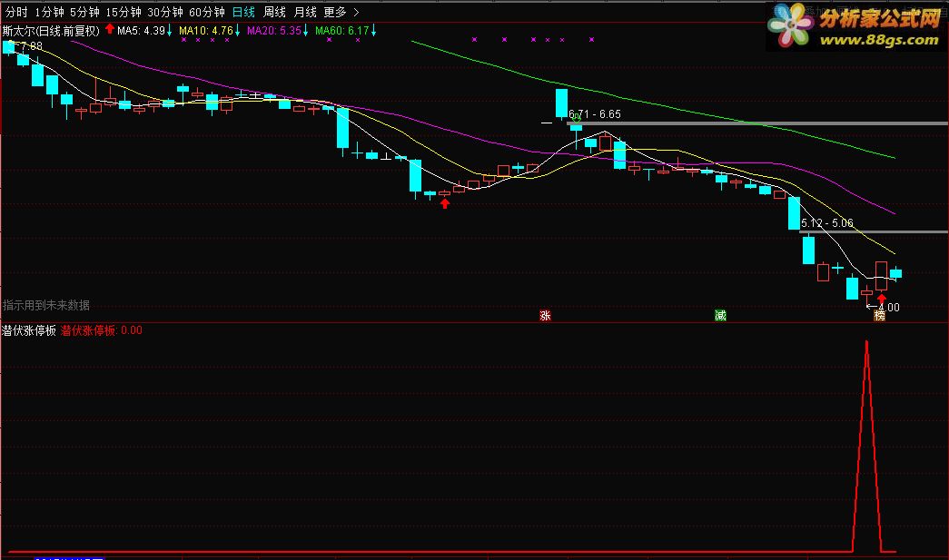Click the MA5: 4.39 indicator label
The width and height of the screenshot is (949, 560).
[141, 31]
